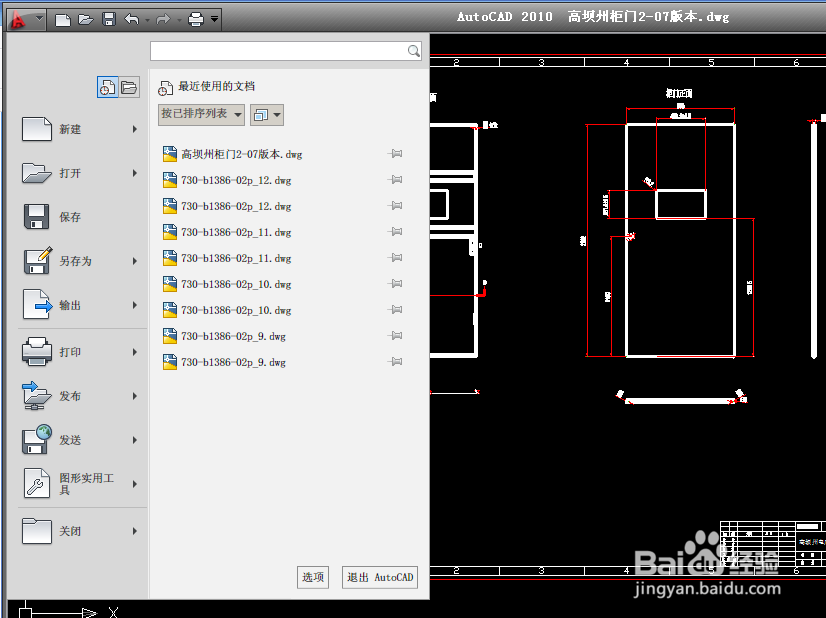Click the search magnifier icon

click(414, 51)
